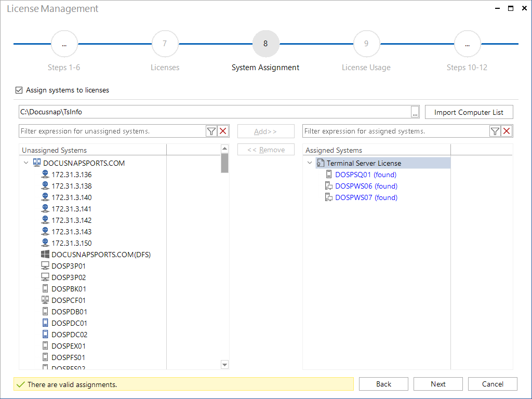Viewport: 532px width, 399px height.
Task: Click the network icon next to 172.31.3.136
Action: tap(45, 174)
